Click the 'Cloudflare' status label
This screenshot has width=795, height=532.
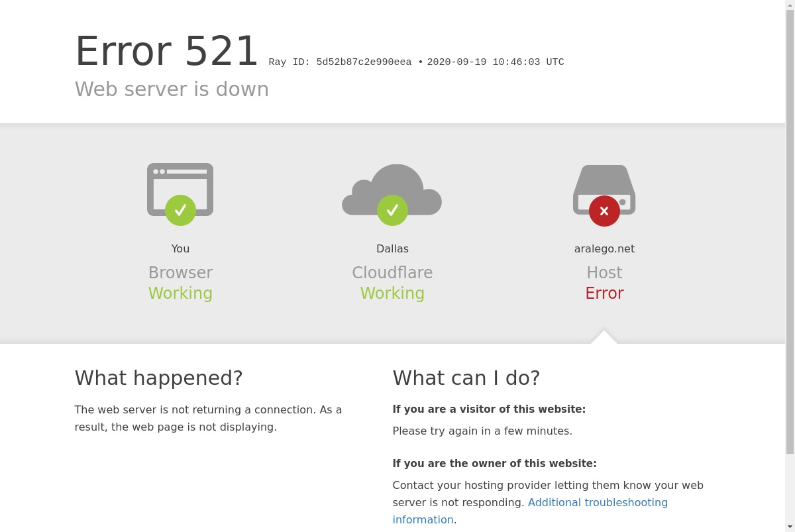coord(392,272)
